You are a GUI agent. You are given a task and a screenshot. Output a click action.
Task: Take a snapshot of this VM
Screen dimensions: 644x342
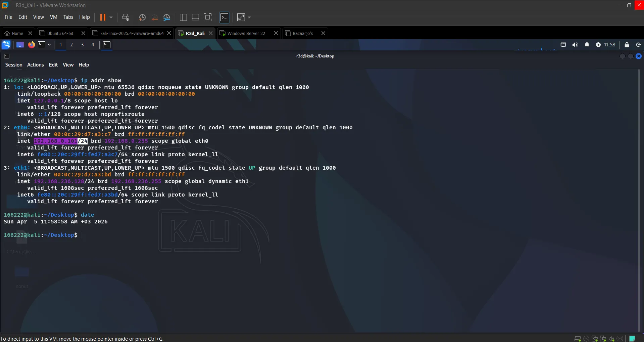(142, 17)
